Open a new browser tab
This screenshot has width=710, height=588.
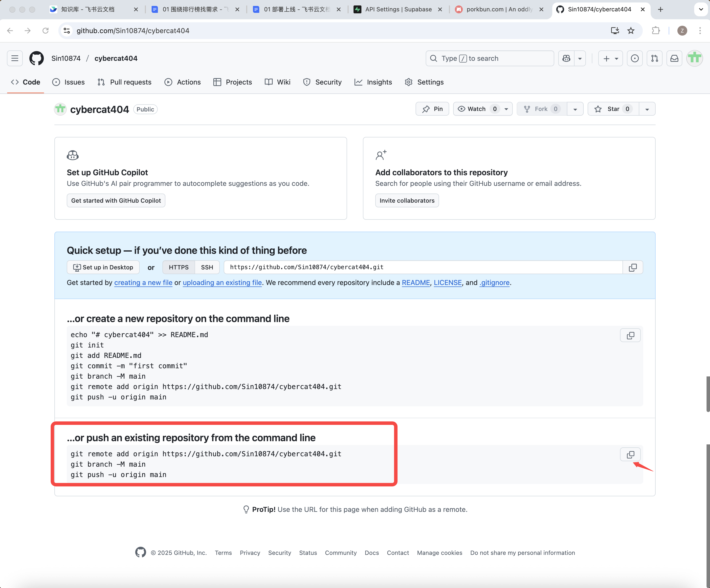click(661, 9)
